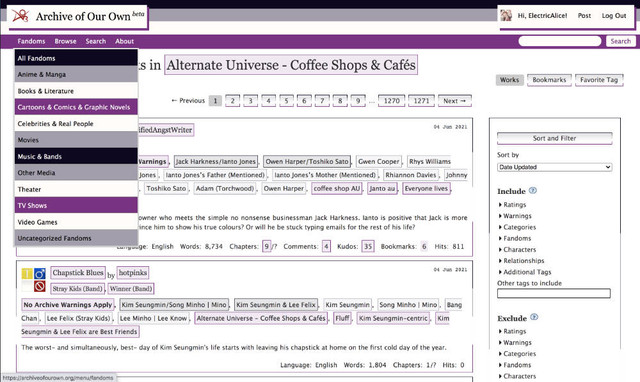The image size is (640, 382).
Task: Open ElectricAlice's profile avatar image
Action: (x=506, y=16)
